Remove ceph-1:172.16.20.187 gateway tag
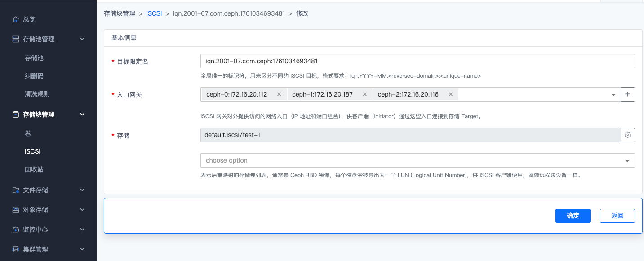The height and width of the screenshot is (261, 644). click(364, 94)
